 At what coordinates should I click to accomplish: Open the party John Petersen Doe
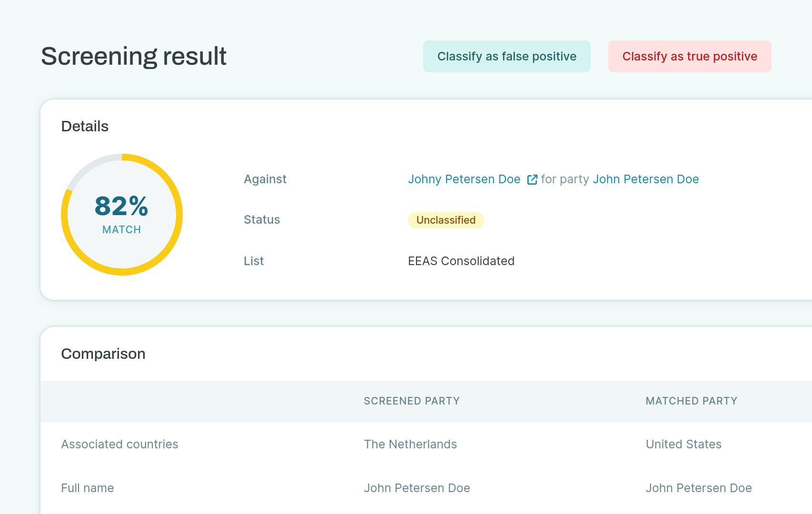point(646,179)
